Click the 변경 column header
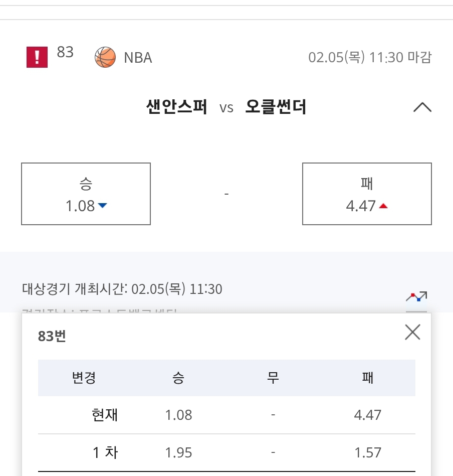 pos(84,378)
